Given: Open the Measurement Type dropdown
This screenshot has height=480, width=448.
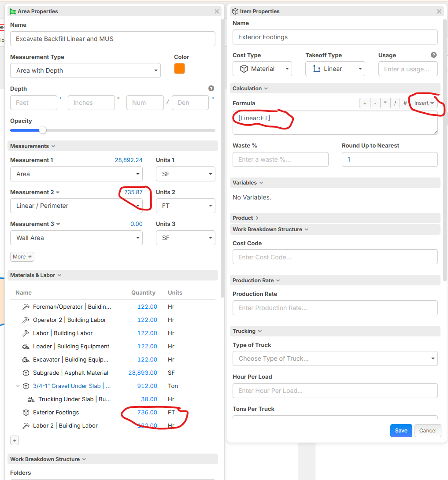Looking at the screenshot, I should pyautogui.click(x=85, y=70).
